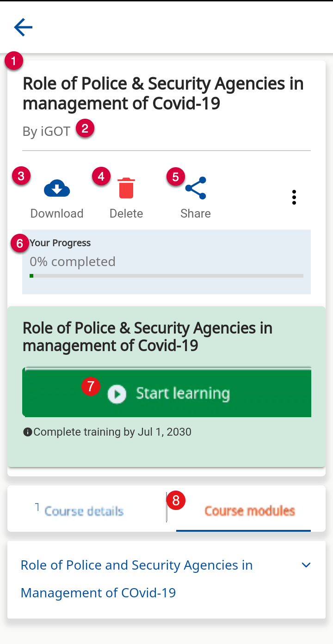Tap the info icon beside Complete training
The width and height of the screenshot is (333, 644).
point(28,432)
